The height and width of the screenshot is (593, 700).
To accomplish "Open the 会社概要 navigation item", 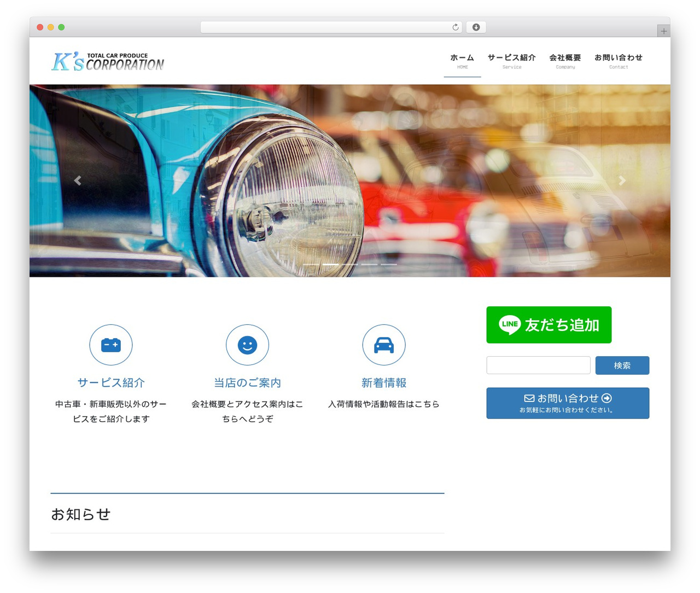I will [x=565, y=61].
